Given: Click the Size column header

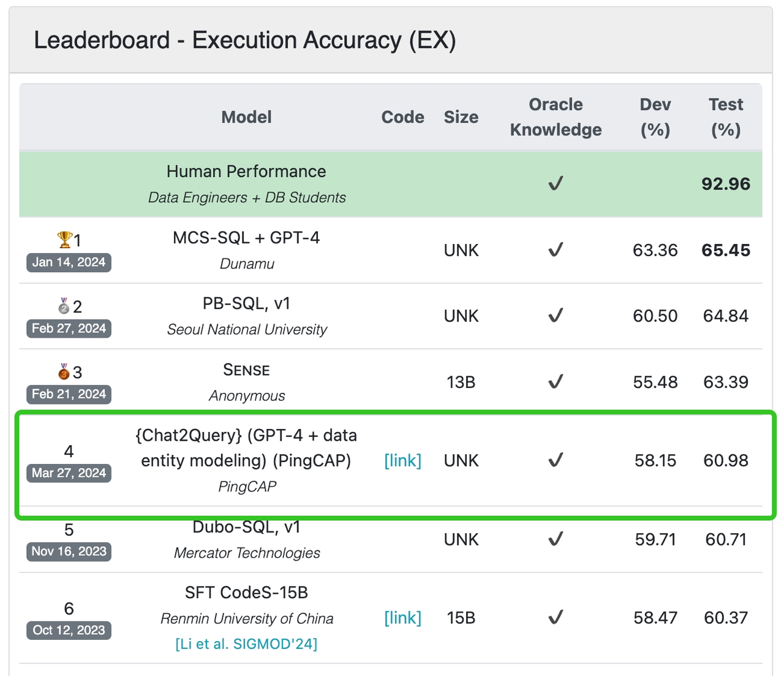Looking at the screenshot, I should click(x=461, y=117).
